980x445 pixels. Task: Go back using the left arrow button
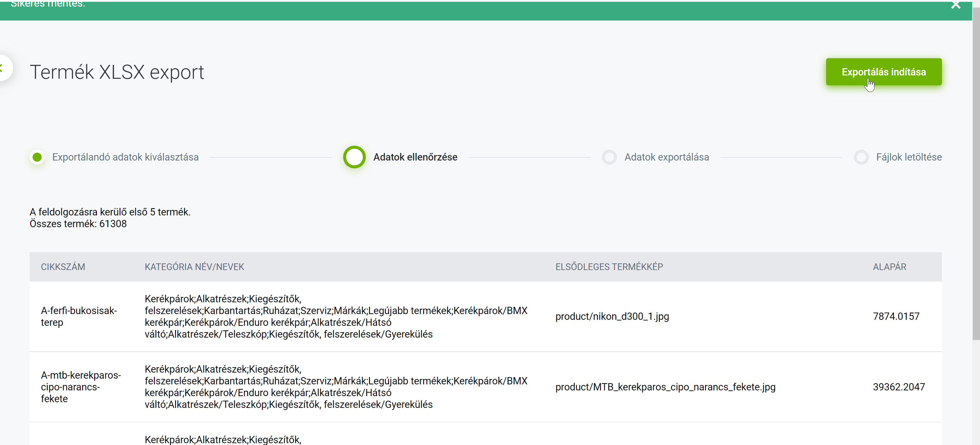pos(3,68)
